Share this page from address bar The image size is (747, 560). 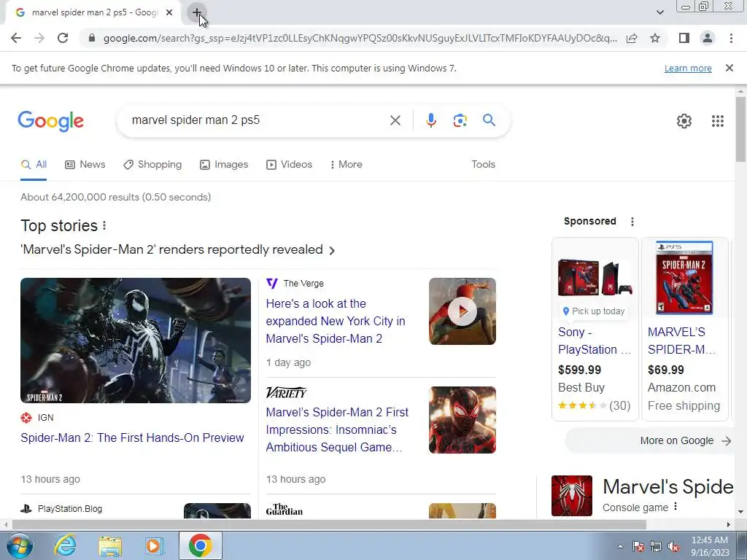(632, 38)
